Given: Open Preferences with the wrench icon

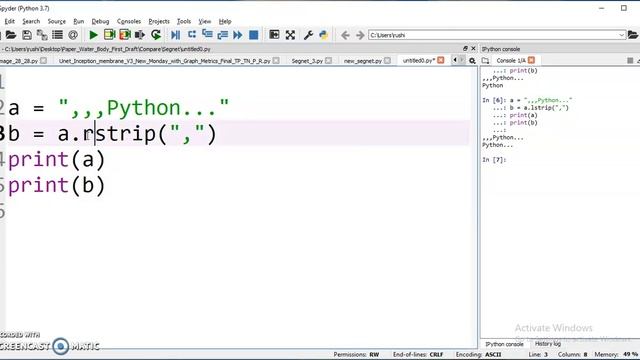Looking at the screenshot, I should coord(309,35).
